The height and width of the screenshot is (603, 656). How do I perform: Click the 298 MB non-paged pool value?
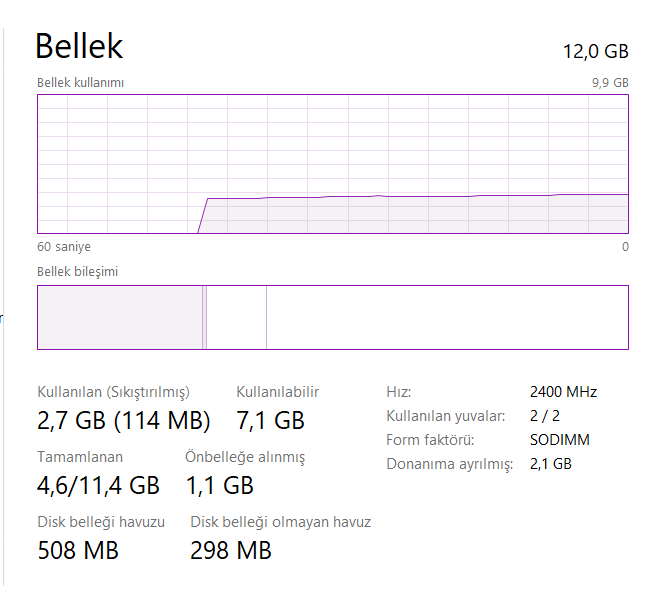[x=231, y=549]
